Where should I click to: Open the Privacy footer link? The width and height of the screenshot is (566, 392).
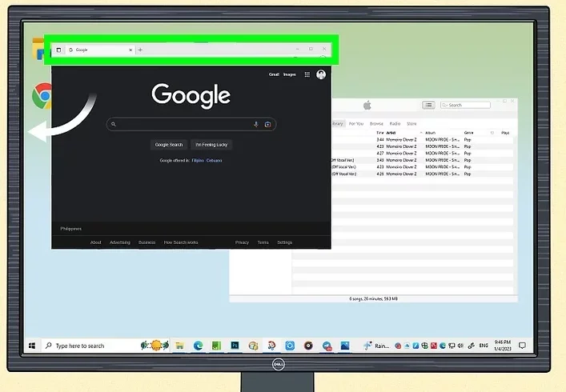pos(243,242)
